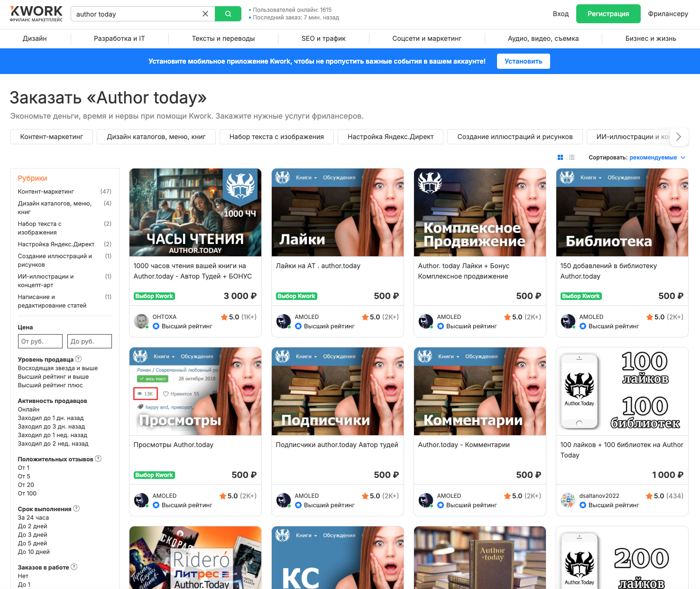The height and width of the screenshot is (589, 700).
Task: Filter by Онлайн seller activity
Action: [x=29, y=409]
